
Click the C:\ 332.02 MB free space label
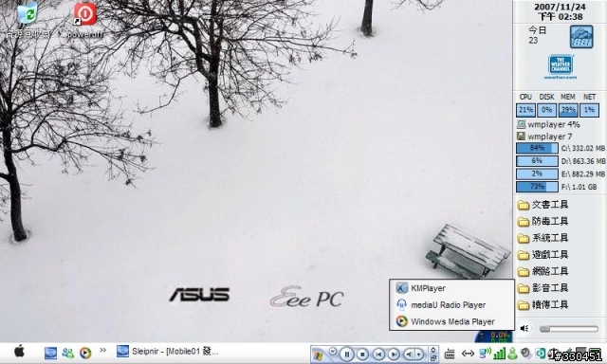[583, 148]
